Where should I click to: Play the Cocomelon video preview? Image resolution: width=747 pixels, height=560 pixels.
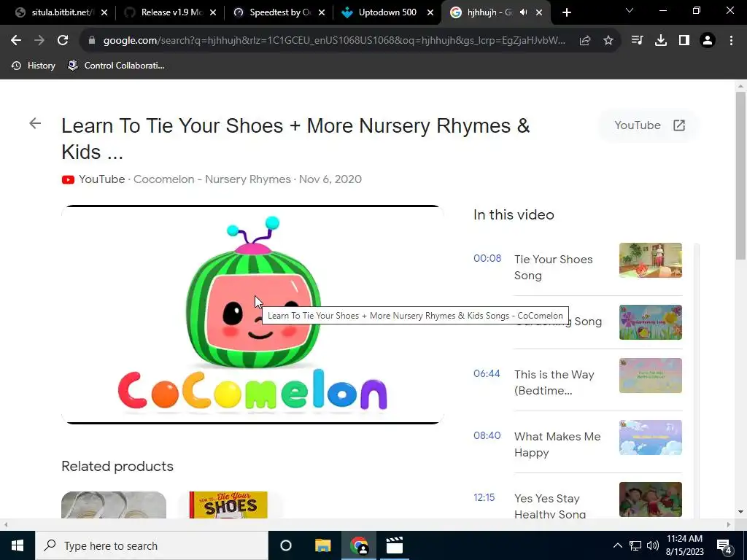point(252,314)
